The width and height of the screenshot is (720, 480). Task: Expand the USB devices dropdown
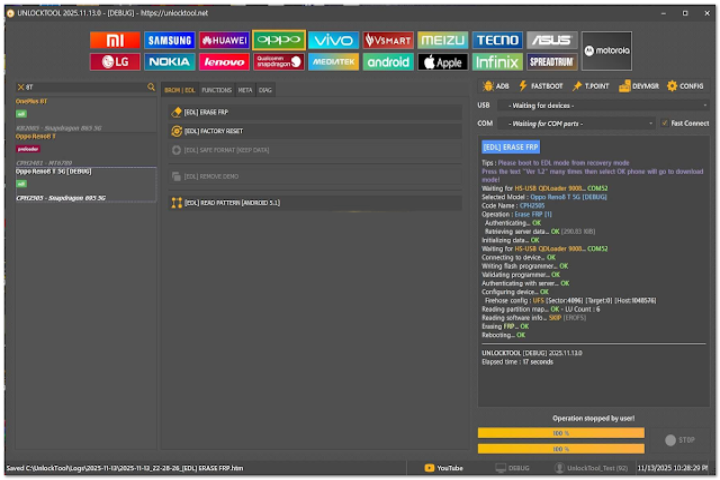coord(606,105)
